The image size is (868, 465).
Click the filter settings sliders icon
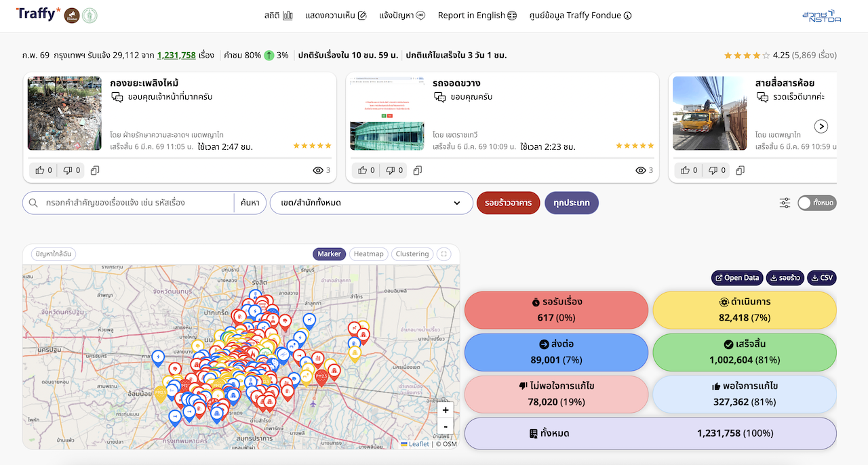point(785,203)
